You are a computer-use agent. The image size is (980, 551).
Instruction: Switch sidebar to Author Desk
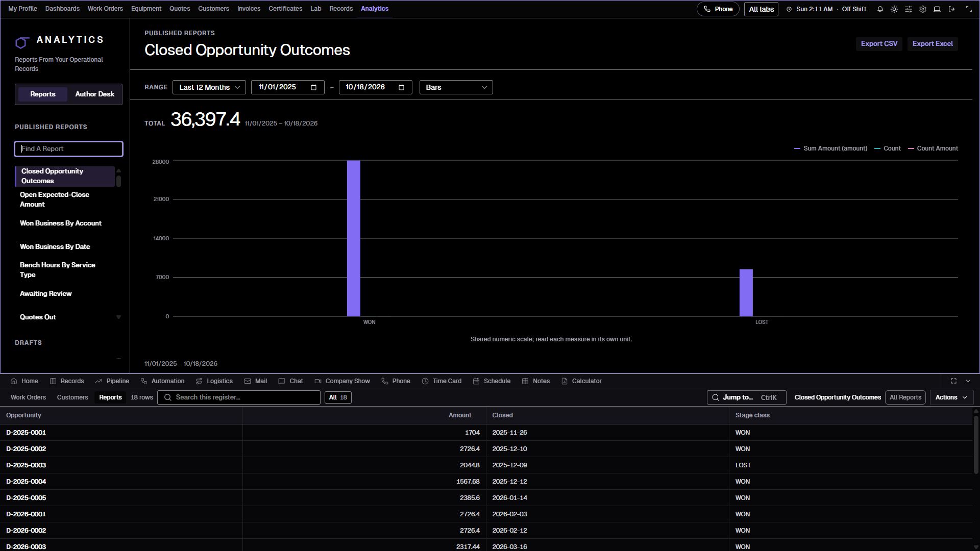tap(95, 94)
